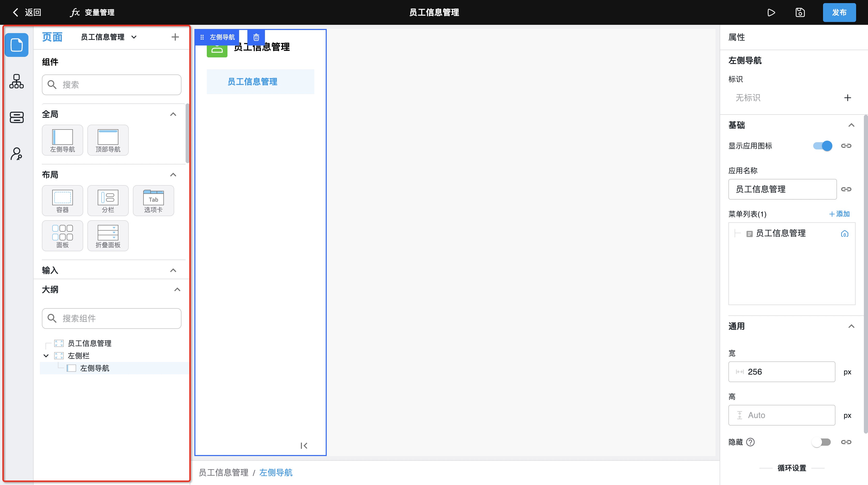This screenshot has width=868, height=485.
Task: Bind variable for 显示应用图标 link icon
Action: click(x=846, y=146)
